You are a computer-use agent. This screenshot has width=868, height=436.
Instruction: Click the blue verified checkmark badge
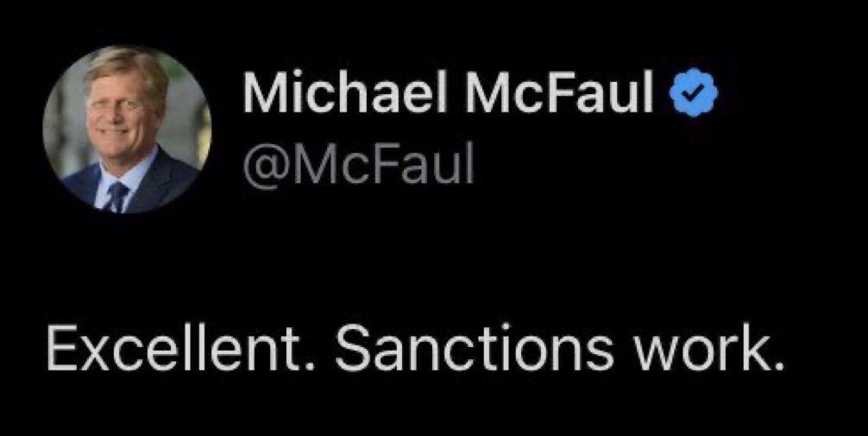click(x=694, y=93)
